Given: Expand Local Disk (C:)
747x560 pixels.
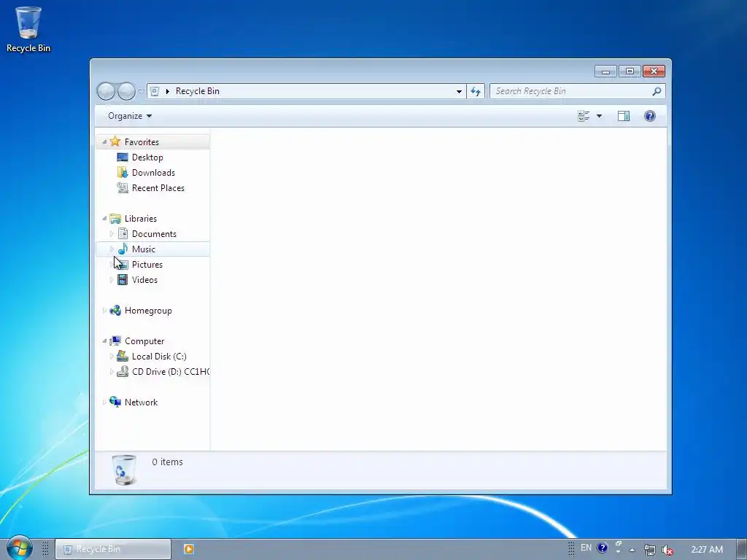Looking at the screenshot, I should click(112, 356).
